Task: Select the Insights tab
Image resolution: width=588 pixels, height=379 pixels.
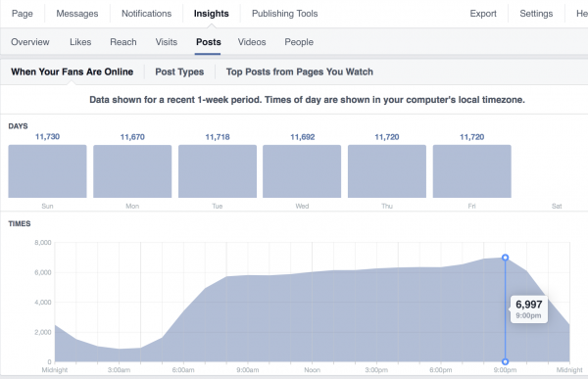Action: tap(211, 14)
